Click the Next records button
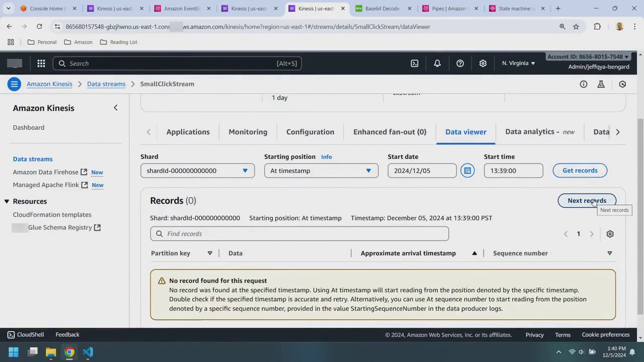This screenshot has width=644, height=362. pyautogui.click(x=587, y=201)
